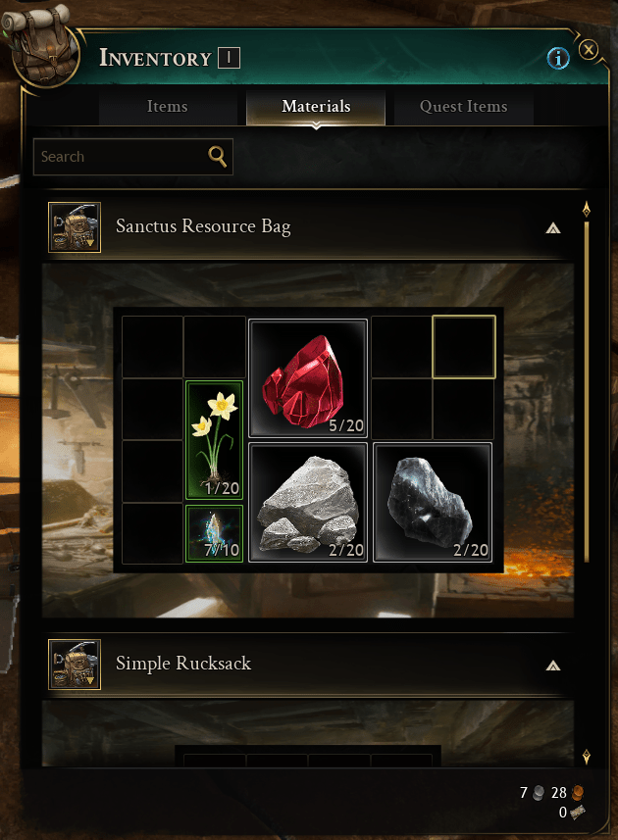Switch to the Quest Items tab
The image size is (618, 840).
click(464, 107)
